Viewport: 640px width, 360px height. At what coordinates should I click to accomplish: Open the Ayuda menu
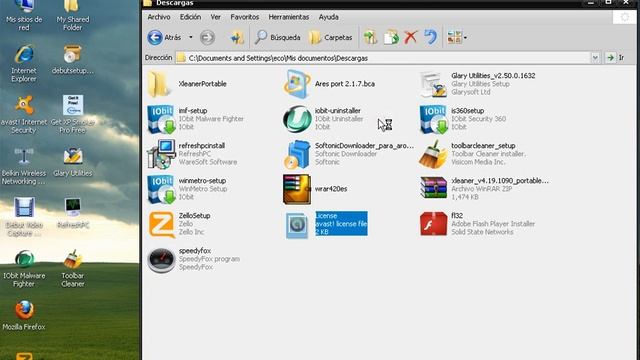coord(329,17)
